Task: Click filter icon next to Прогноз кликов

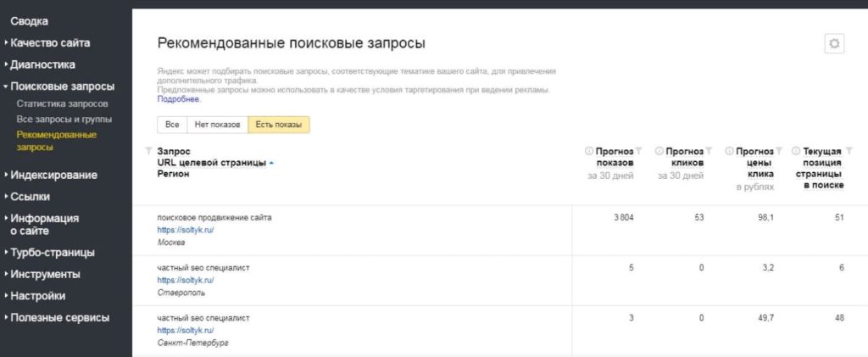Action: [x=709, y=151]
